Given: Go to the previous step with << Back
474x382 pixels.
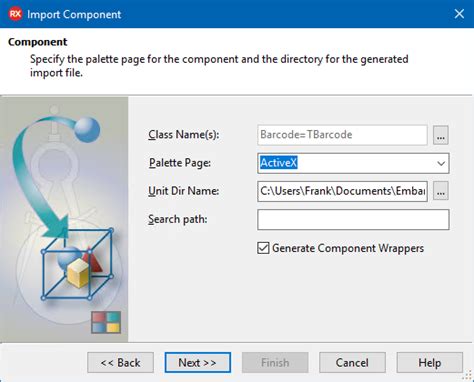Looking at the screenshot, I should [121, 363].
